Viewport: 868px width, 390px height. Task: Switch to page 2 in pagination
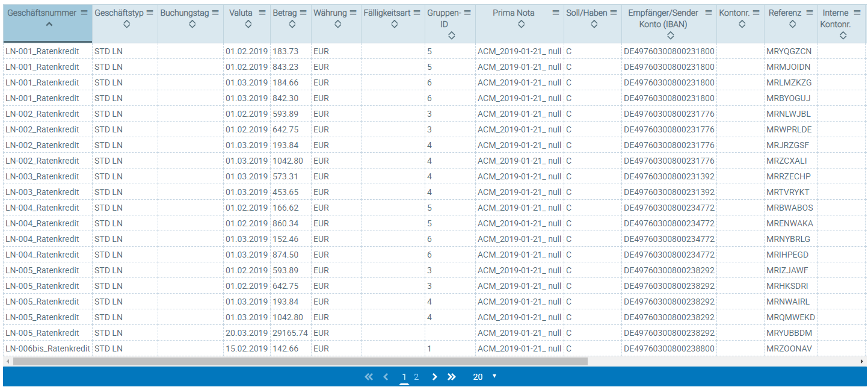tap(416, 377)
